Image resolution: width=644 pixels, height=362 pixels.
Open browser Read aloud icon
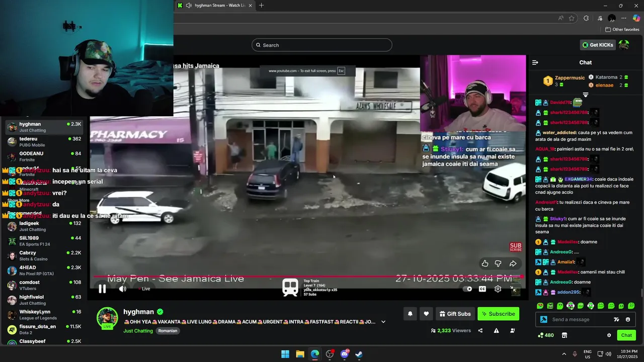560,18
